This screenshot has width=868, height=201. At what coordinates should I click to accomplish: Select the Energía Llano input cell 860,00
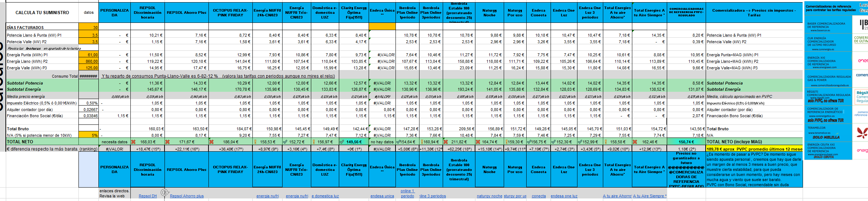coord(89,61)
